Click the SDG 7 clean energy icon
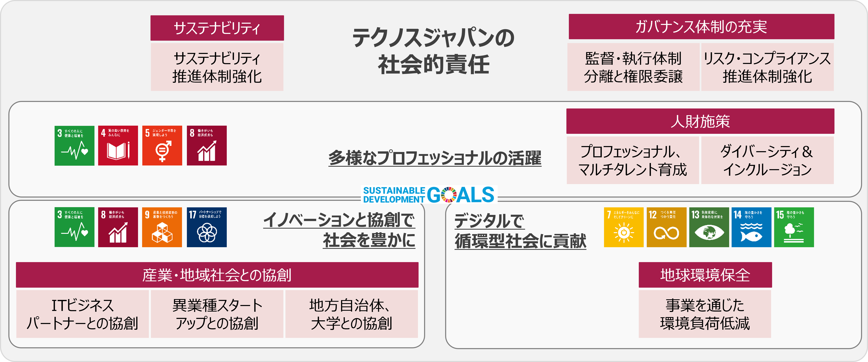 point(624,227)
